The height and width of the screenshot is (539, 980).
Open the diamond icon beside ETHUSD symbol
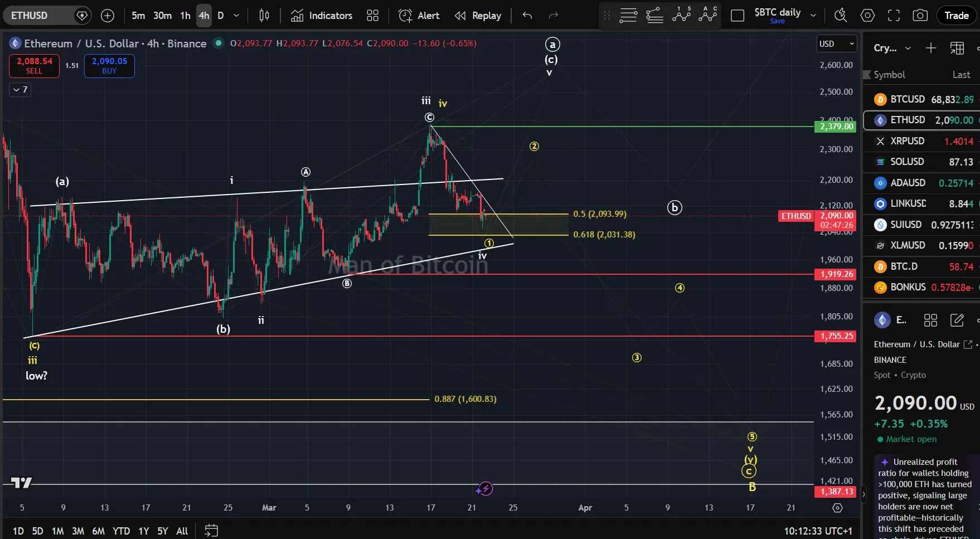click(x=82, y=16)
